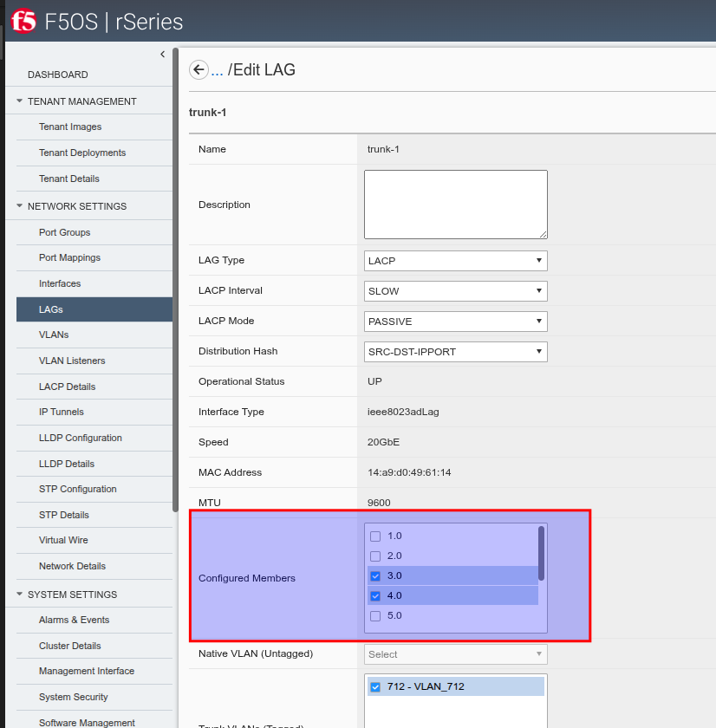Click the back arrow button

click(199, 70)
